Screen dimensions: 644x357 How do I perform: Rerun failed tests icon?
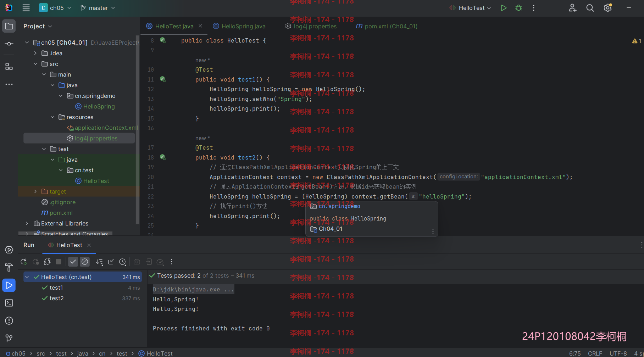36,262
